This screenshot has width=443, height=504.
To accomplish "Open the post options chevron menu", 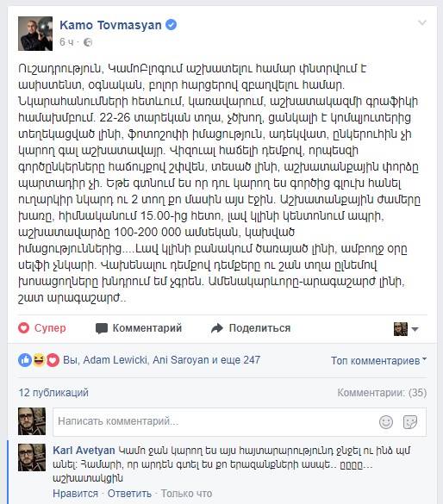I will coord(421,22).
